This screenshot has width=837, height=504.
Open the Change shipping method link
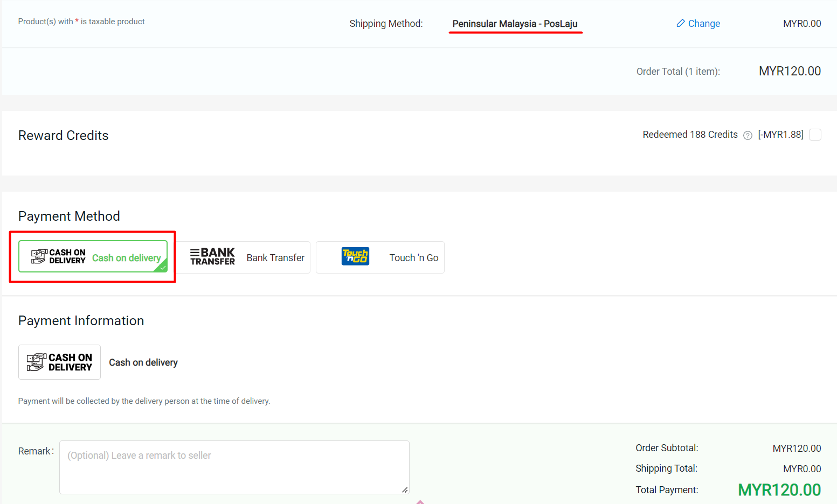coord(703,24)
